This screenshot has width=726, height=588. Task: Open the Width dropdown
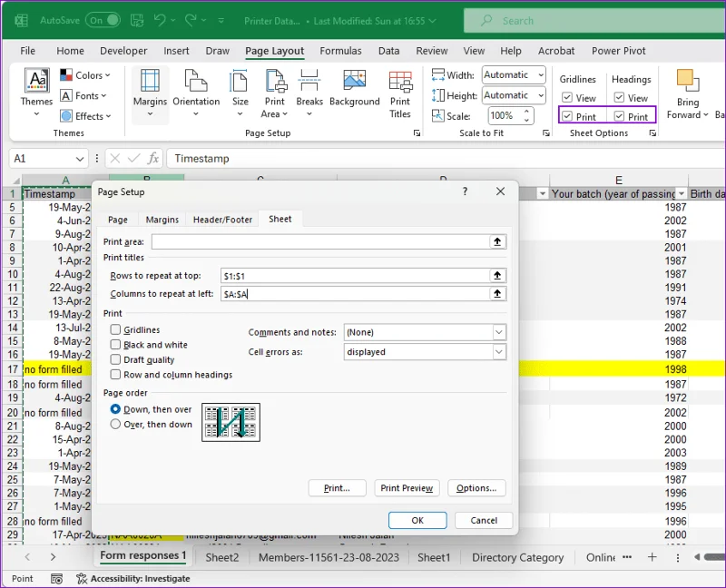(540, 74)
